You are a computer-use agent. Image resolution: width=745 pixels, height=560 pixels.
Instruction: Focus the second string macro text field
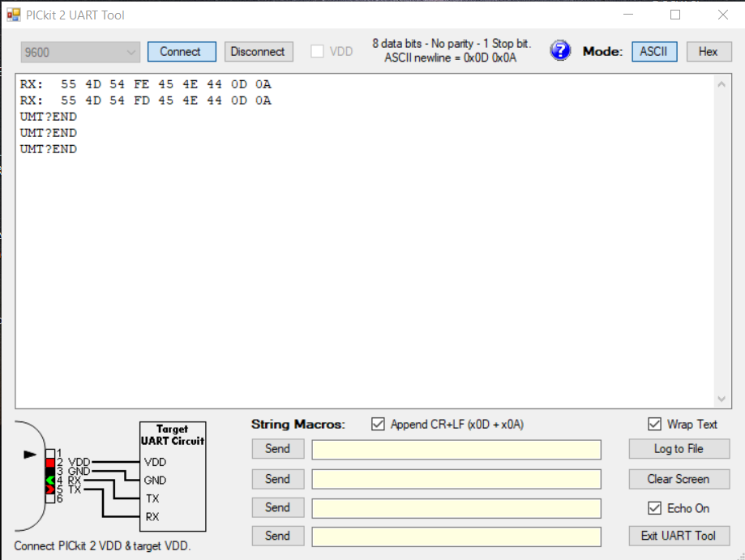point(456,479)
